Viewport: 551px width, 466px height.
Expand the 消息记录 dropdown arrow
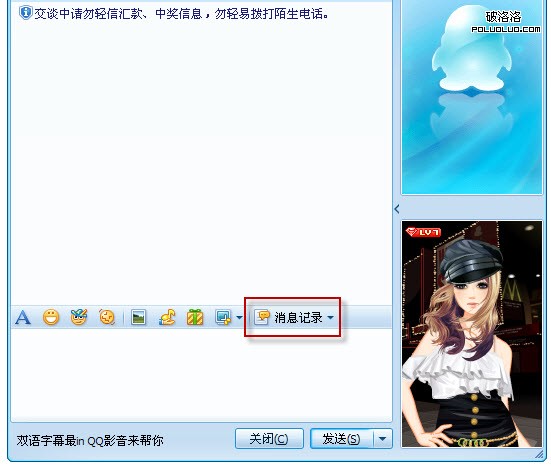click(x=330, y=317)
